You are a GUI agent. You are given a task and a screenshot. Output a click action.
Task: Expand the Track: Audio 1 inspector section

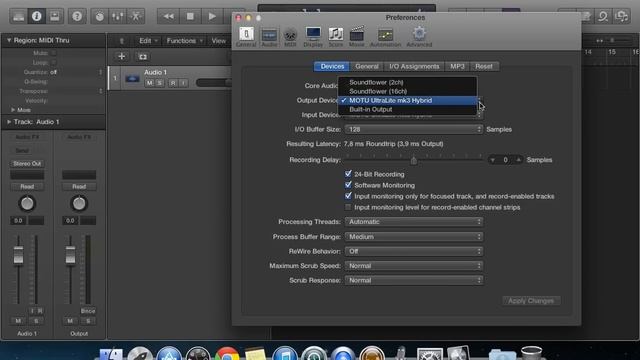click(9, 122)
